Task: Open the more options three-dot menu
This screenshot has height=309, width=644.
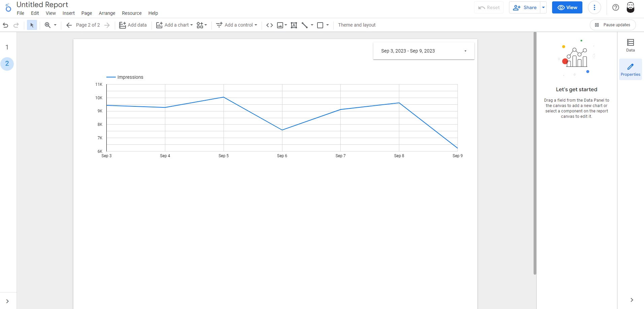Action: point(594,7)
